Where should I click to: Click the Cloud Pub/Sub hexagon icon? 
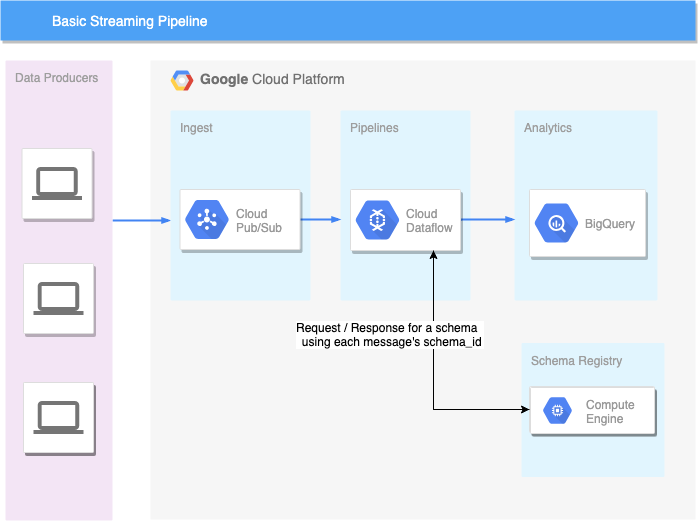click(x=207, y=220)
